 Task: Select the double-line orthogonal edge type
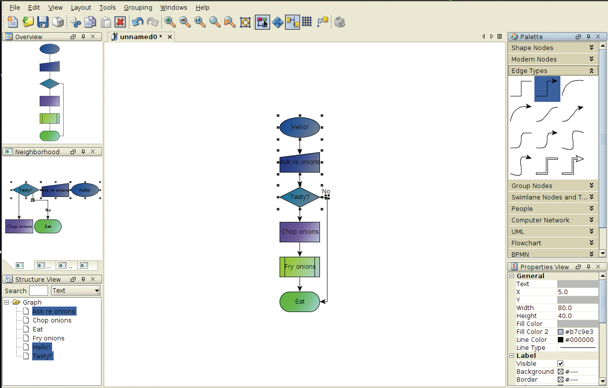click(x=547, y=166)
